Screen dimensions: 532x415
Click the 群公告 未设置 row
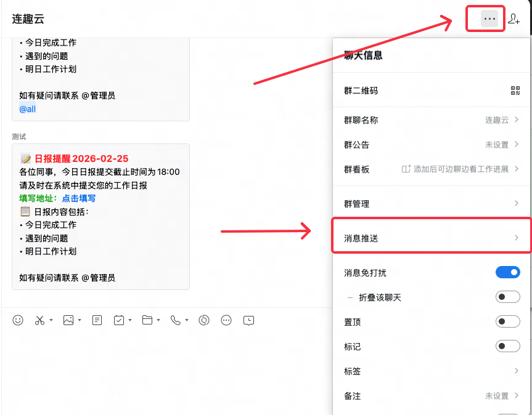tap(431, 145)
